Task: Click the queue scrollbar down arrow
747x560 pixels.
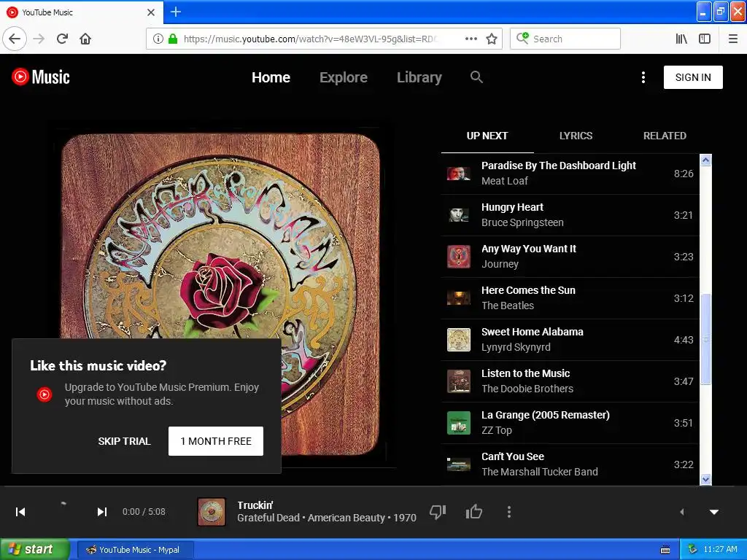Action: (x=705, y=479)
